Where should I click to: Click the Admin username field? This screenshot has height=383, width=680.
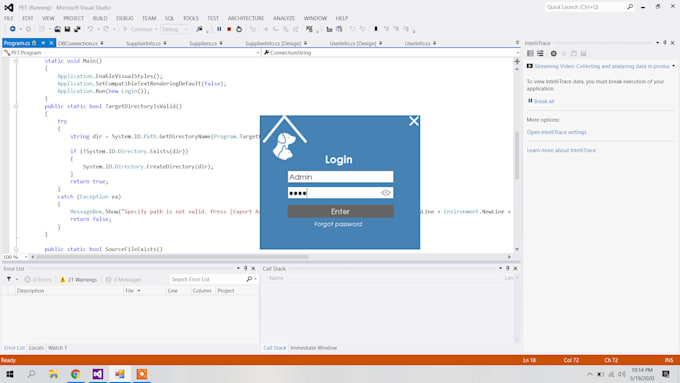tap(340, 177)
